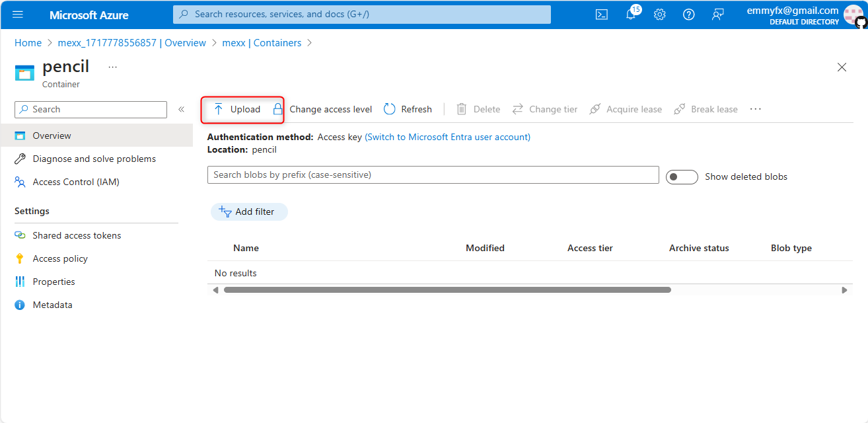Open the notifications bell
The height and width of the screenshot is (423, 868).
click(x=631, y=15)
